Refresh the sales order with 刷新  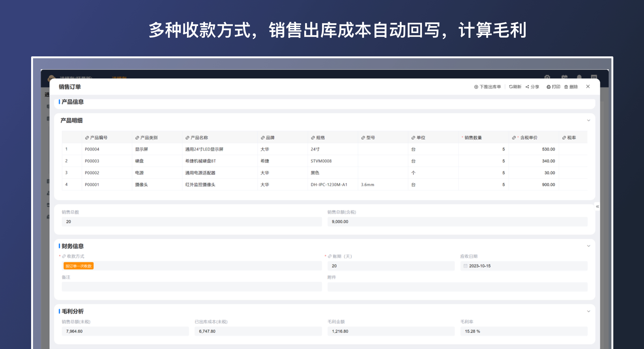(x=515, y=87)
